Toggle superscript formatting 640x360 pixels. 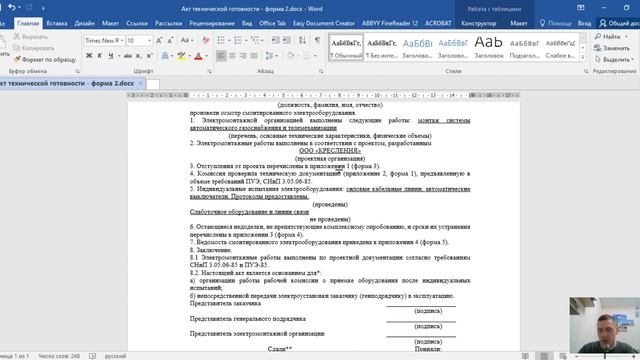tap(150, 56)
